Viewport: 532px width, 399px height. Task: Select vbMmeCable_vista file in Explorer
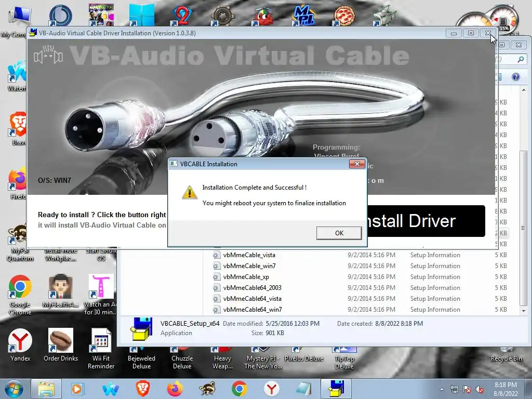pos(249,255)
